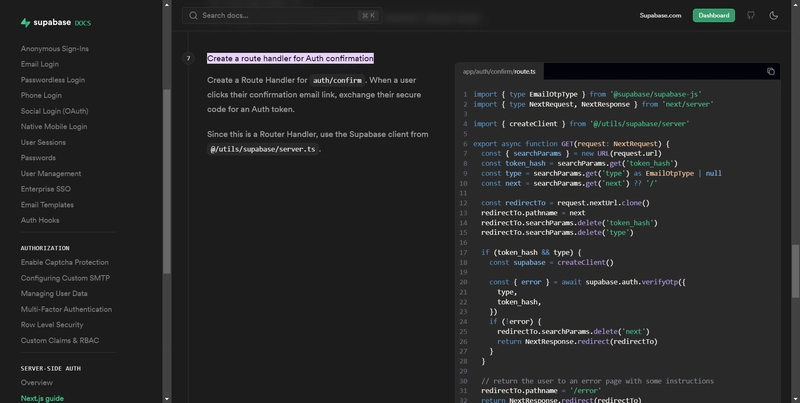Open Multi-Factor Authentication page
The width and height of the screenshot is (800, 403).
click(66, 309)
